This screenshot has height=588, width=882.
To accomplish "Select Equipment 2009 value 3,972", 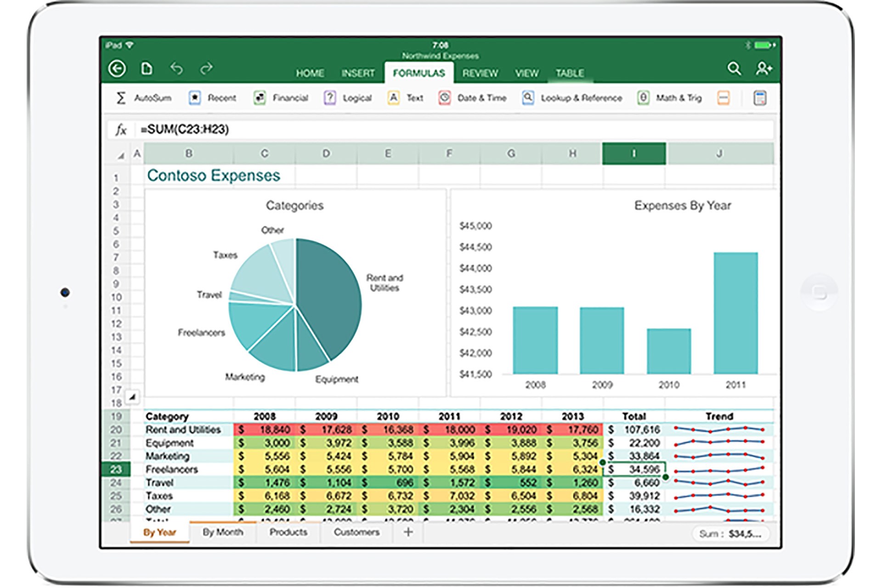I will (x=326, y=443).
